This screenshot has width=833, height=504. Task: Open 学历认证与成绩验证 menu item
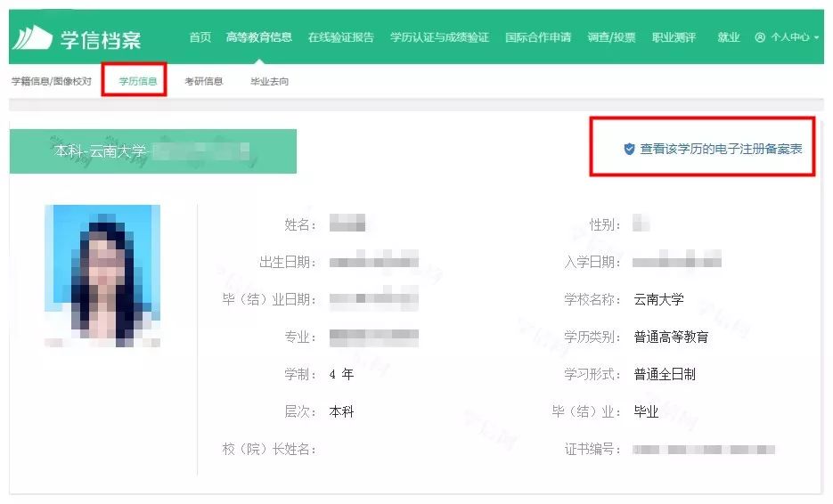[439, 37]
